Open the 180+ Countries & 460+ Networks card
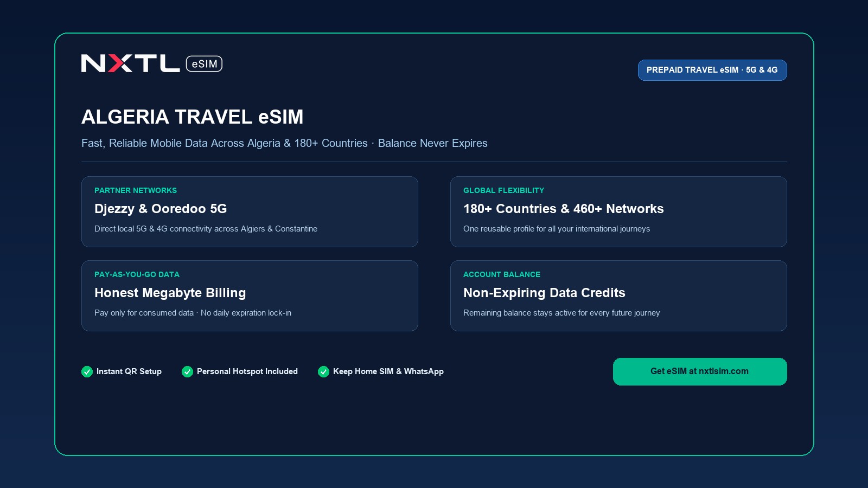Viewport: 868px width, 488px height. click(x=618, y=211)
